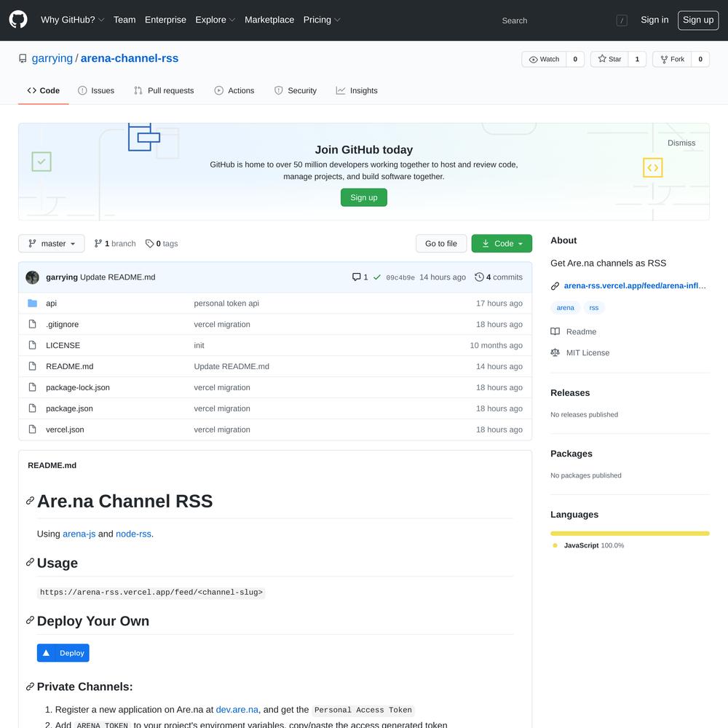Dismiss the Join GitHub banner

pos(681,143)
